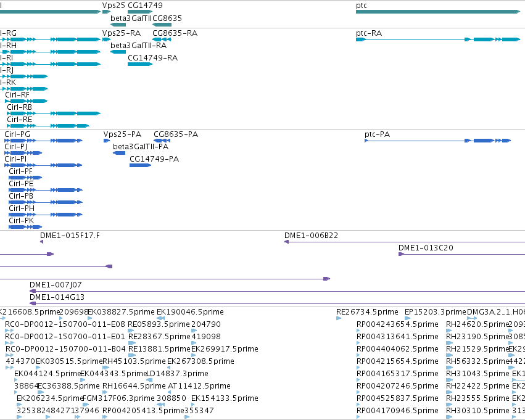Select the RC0-DP0012-150700-011-E01 EST label

65,337
